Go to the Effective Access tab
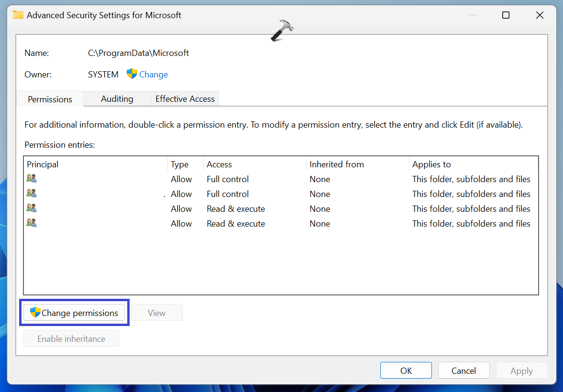Image resolution: width=563 pixels, height=392 pixels. pos(185,99)
